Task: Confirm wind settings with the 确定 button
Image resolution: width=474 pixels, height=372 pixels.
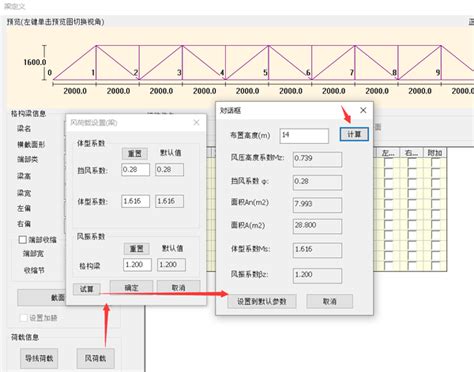Action: pyautogui.click(x=131, y=288)
